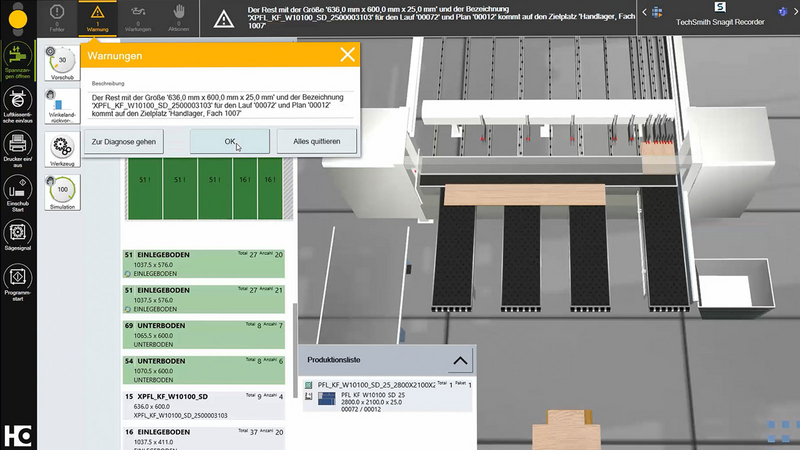
Task: Open the Werkzeug gears tile
Action: (x=62, y=148)
